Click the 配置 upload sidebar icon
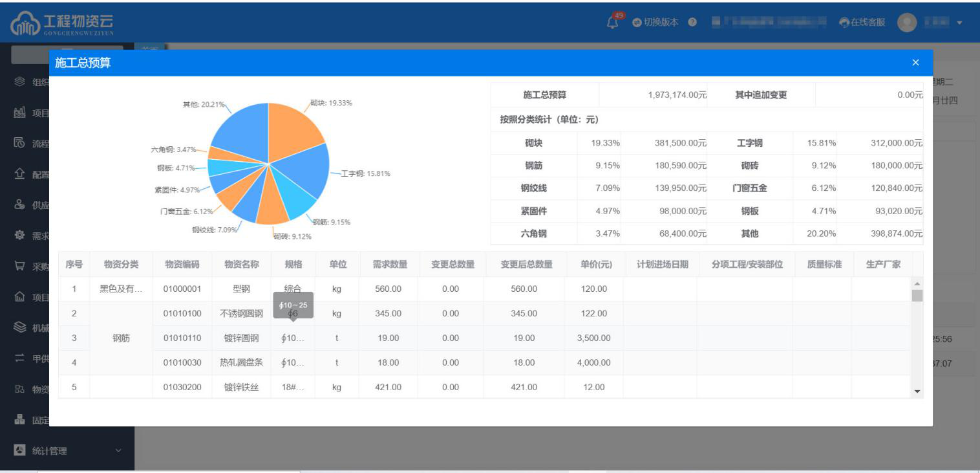The width and height of the screenshot is (980, 473). click(x=19, y=174)
